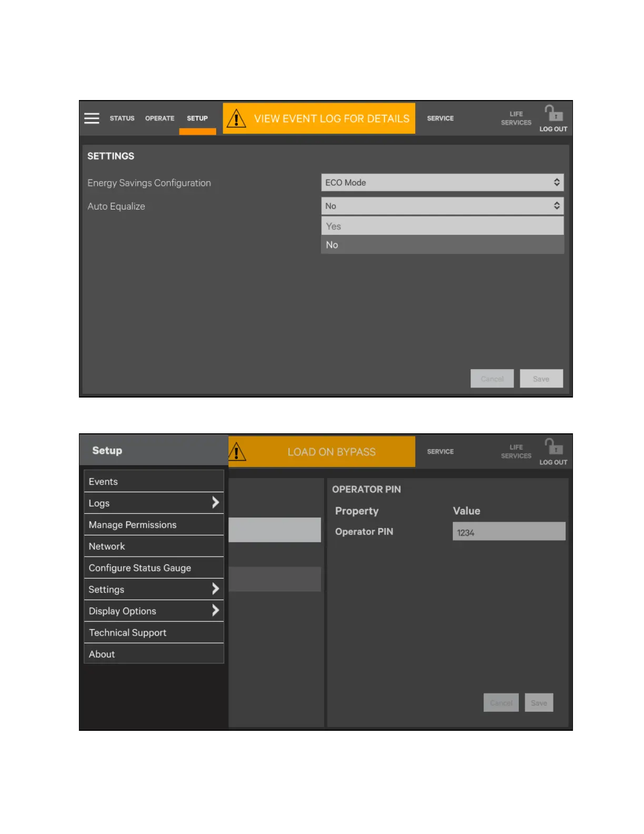Click the warning triangle beside LOAD ON BYPASS
The width and height of the screenshot is (644, 834).
click(237, 452)
